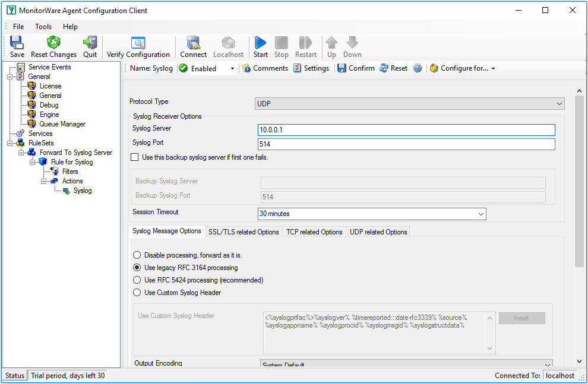Select the RuleSets node in the tree
588x384 pixels.
[41, 143]
